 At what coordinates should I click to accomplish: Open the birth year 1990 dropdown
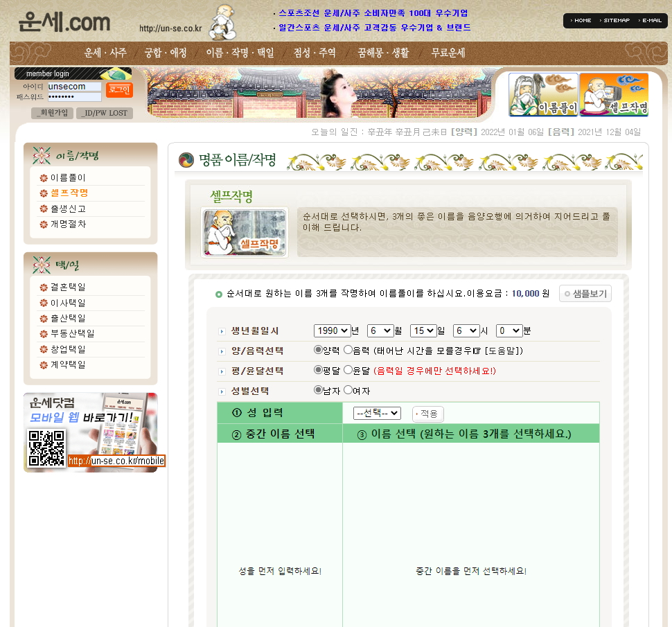click(x=332, y=331)
